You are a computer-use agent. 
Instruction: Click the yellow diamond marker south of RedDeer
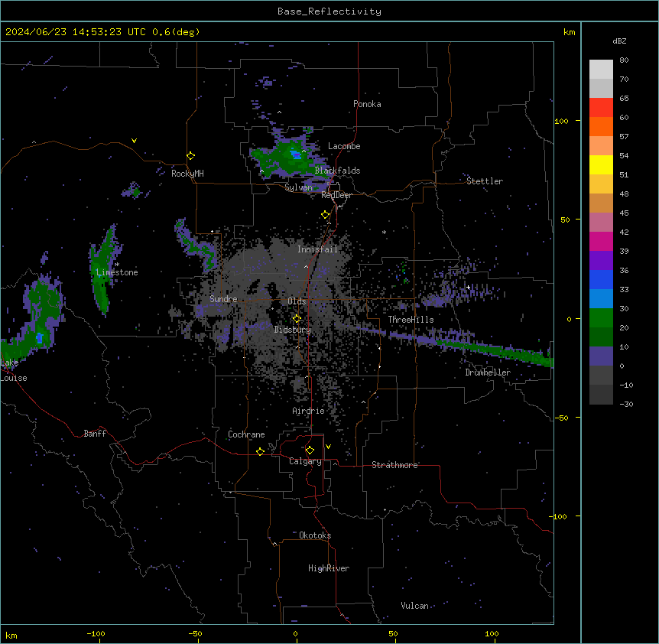pyautogui.click(x=326, y=215)
